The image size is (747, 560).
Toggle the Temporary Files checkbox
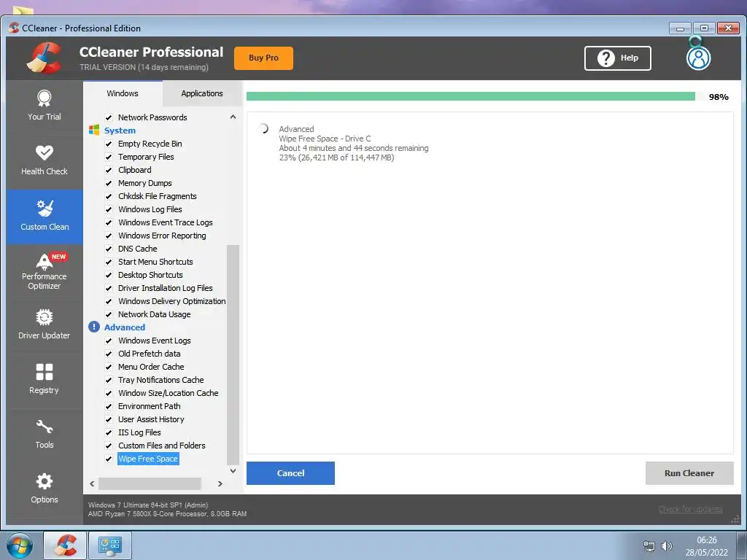(109, 157)
